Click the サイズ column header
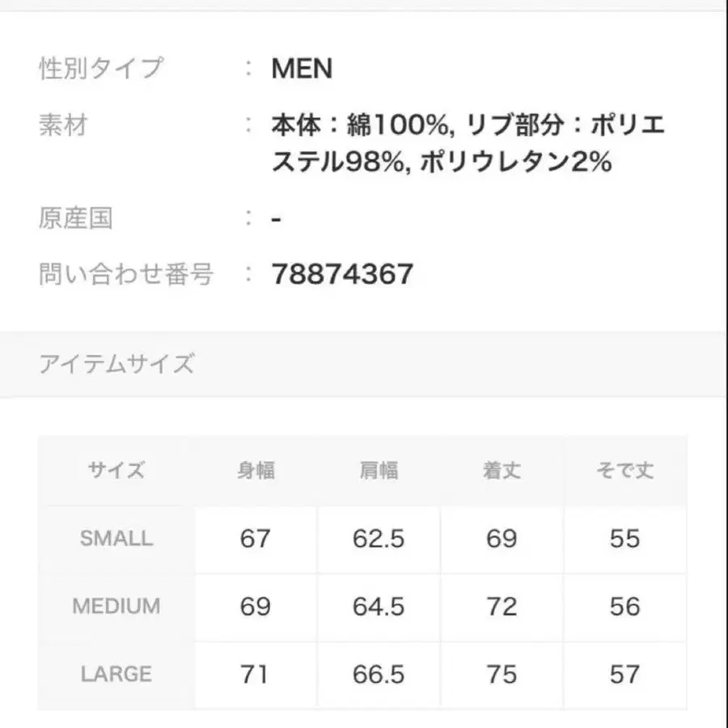The width and height of the screenshot is (728, 728). click(116, 471)
